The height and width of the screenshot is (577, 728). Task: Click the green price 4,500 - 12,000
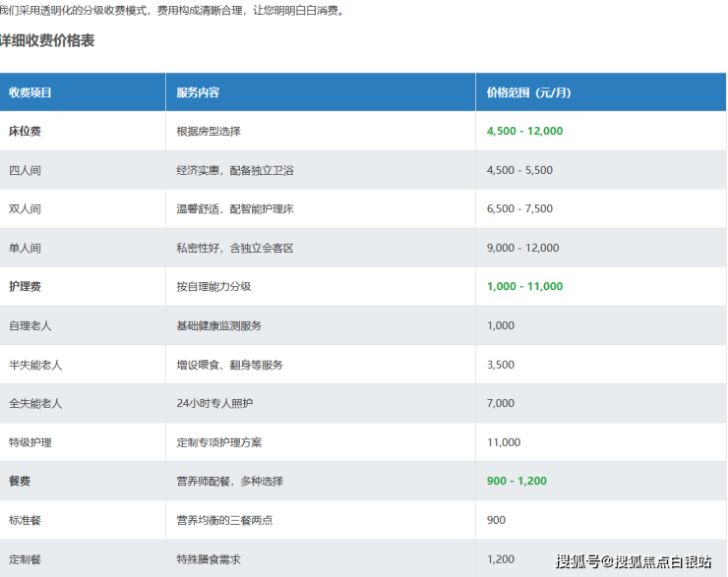coord(524,131)
